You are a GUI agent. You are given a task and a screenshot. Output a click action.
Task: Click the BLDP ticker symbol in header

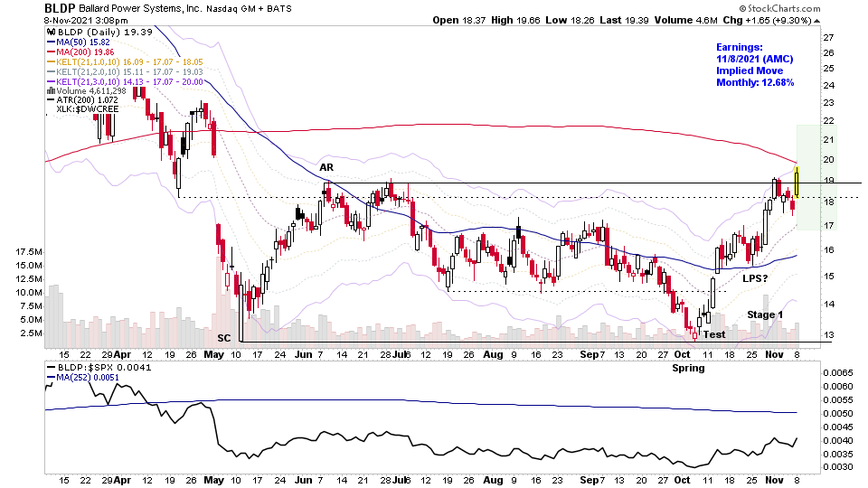pos(60,8)
